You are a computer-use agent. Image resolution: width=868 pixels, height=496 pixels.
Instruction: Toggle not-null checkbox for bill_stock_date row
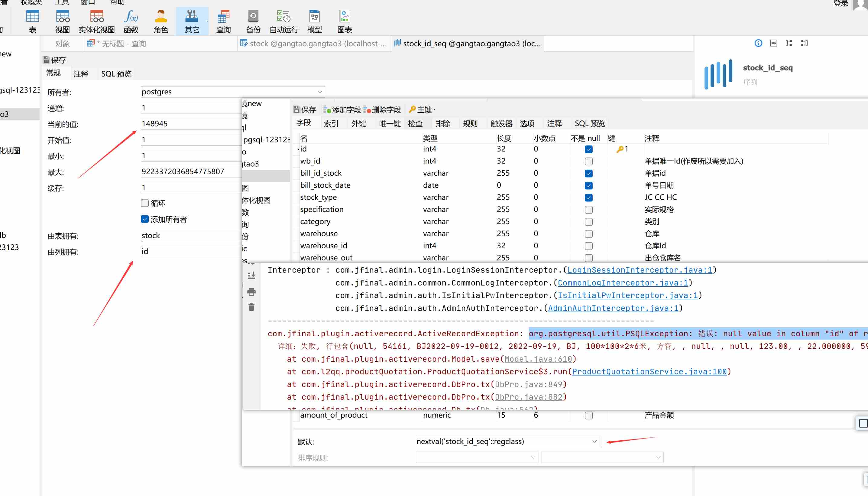(588, 185)
